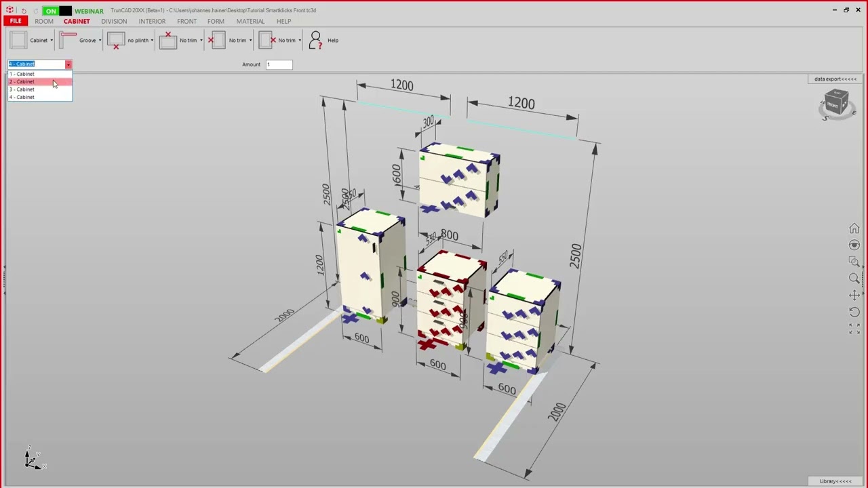Image resolution: width=868 pixels, height=488 pixels.
Task: Open the no plinth dropdown arrow
Action: (x=152, y=41)
